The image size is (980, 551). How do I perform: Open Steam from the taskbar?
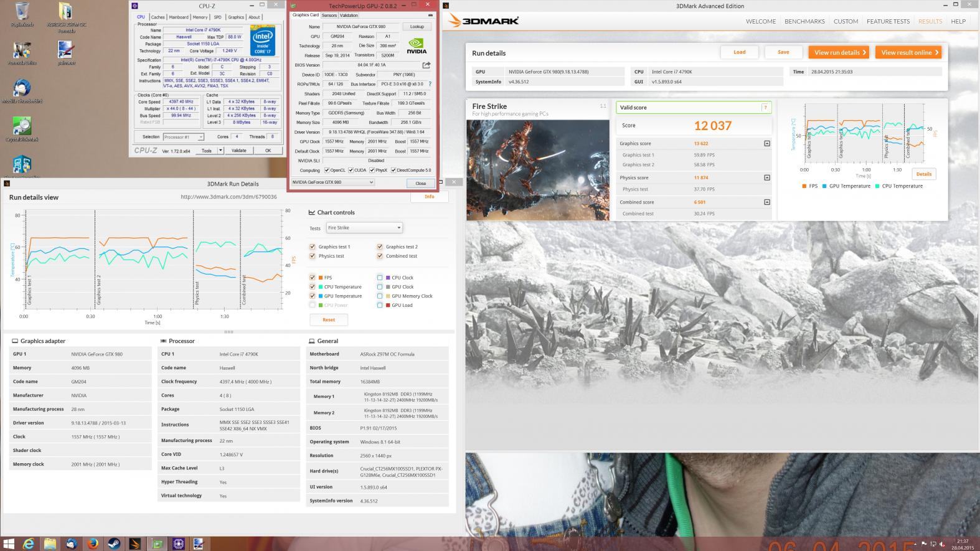tap(113, 544)
